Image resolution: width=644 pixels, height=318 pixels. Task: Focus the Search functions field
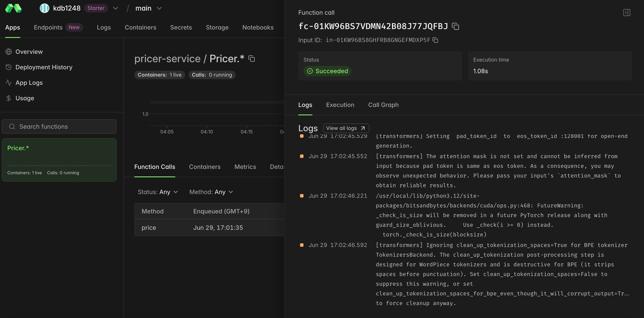pyautogui.click(x=59, y=126)
